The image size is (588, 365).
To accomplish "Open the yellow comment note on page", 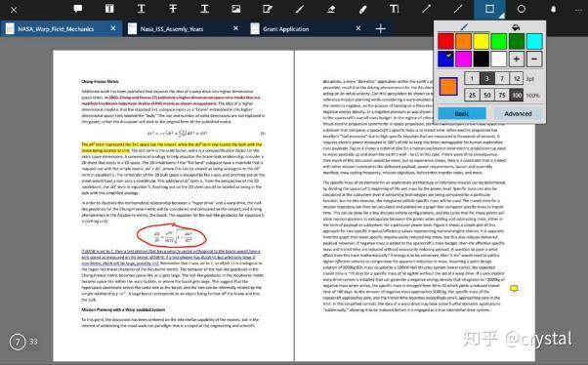I will pyautogui.click(x=514, y=288).
